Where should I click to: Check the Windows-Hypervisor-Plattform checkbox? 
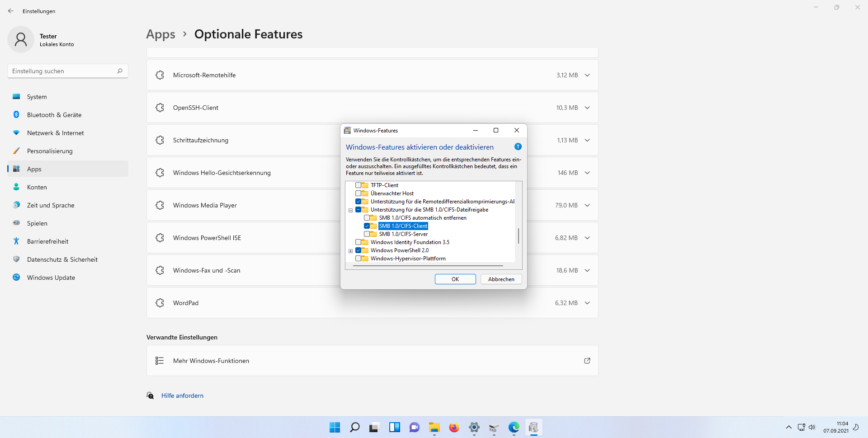(358, 259)
